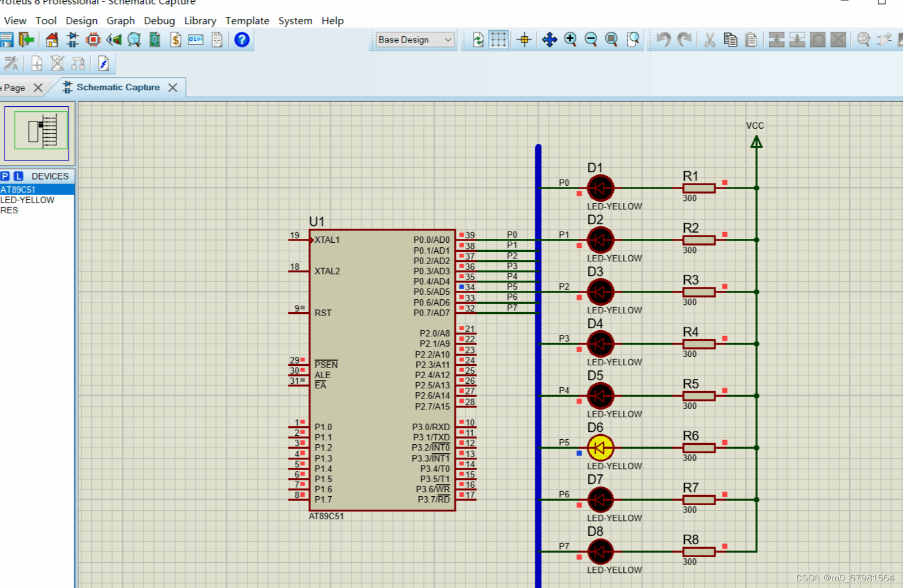Click the Zoom Out magnifier icon

tap(591, 40)
